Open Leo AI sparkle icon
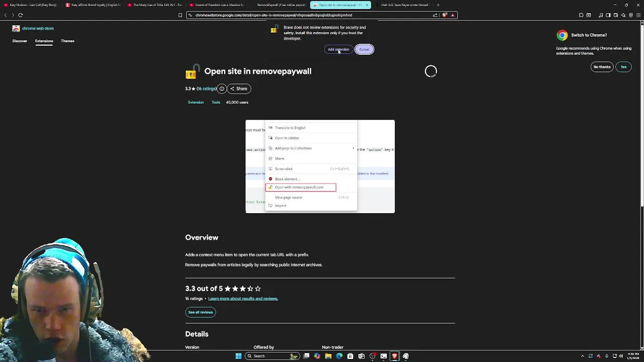The image size is (644, 362). pos(623,15)
